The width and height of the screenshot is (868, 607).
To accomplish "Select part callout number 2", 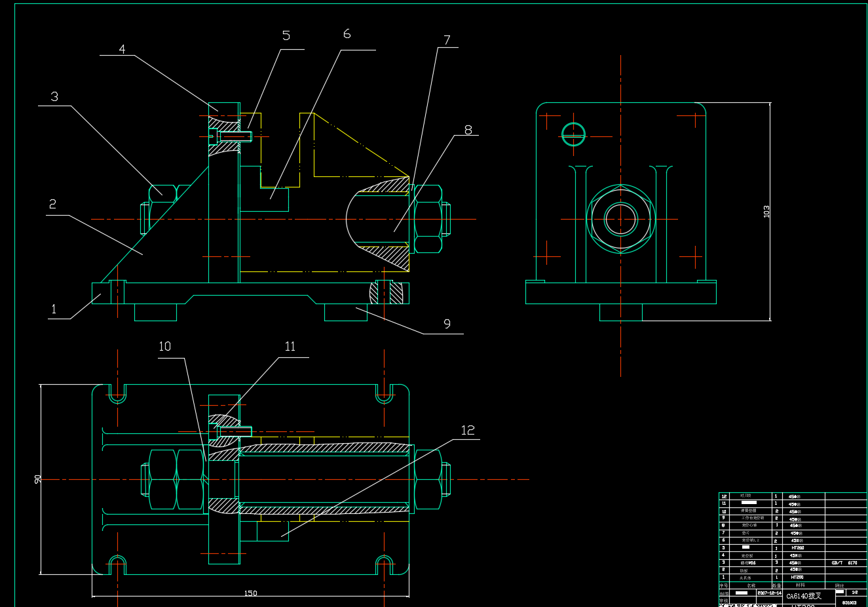I will 52,205.
